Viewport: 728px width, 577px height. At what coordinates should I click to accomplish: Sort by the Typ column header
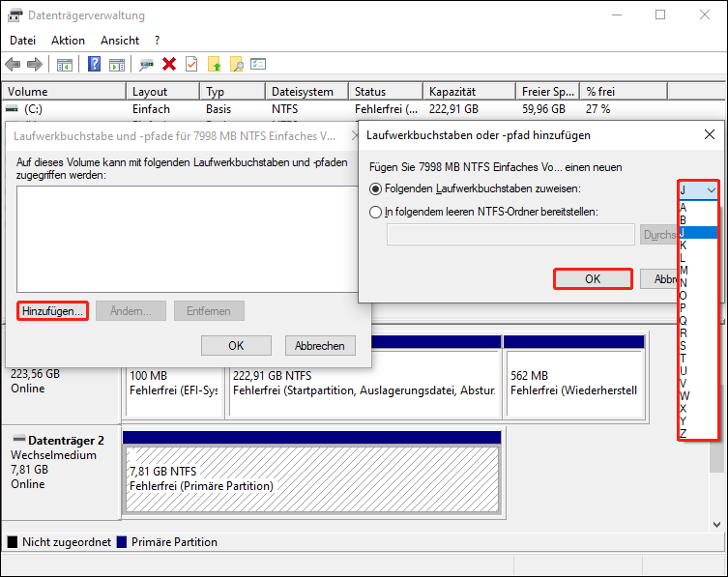[x=233, y=92]
